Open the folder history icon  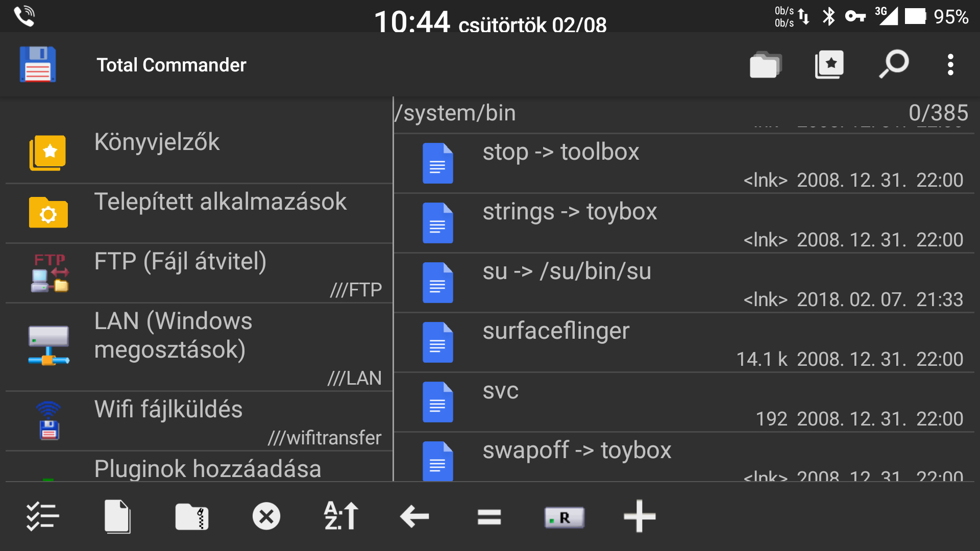click(765, 65)
